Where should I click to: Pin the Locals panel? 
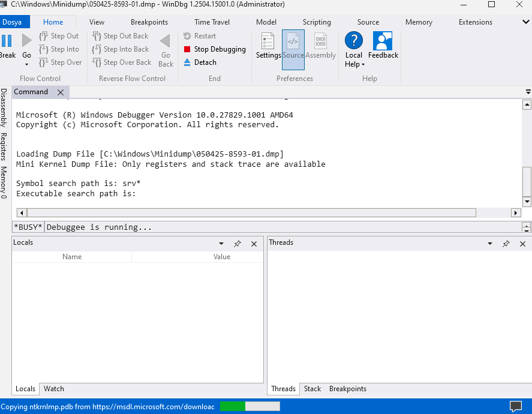[x=237, y=244]
